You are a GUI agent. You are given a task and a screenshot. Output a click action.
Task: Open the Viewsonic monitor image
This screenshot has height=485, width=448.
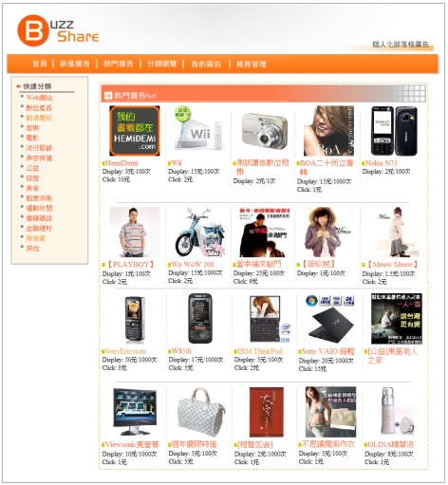(135, 412)
